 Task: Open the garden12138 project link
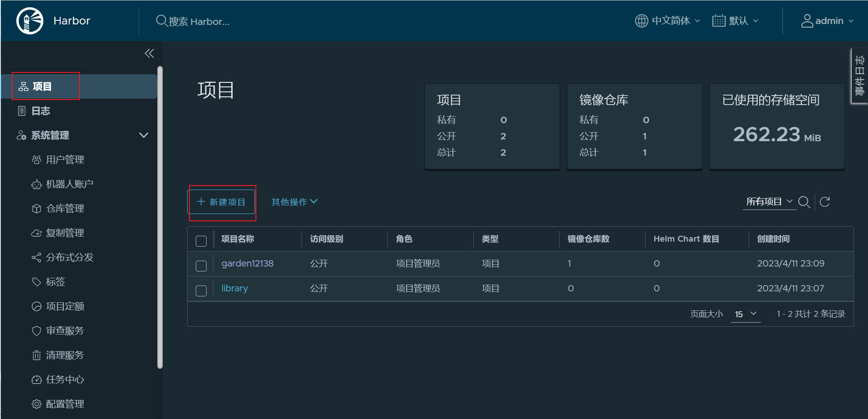pyautogui.click(x=247, y=263)
